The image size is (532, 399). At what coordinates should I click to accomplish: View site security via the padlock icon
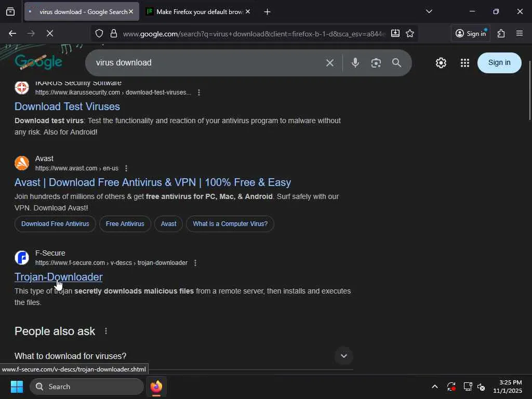pyautogui.click(x=114, y=33)
